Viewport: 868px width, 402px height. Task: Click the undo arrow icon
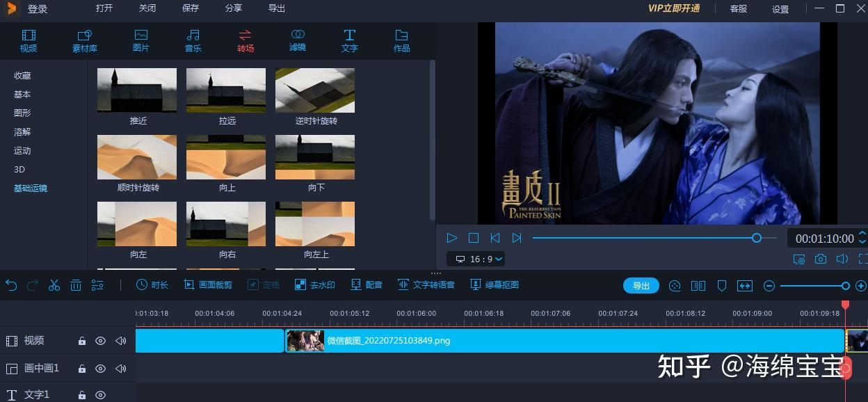[11, 285]
